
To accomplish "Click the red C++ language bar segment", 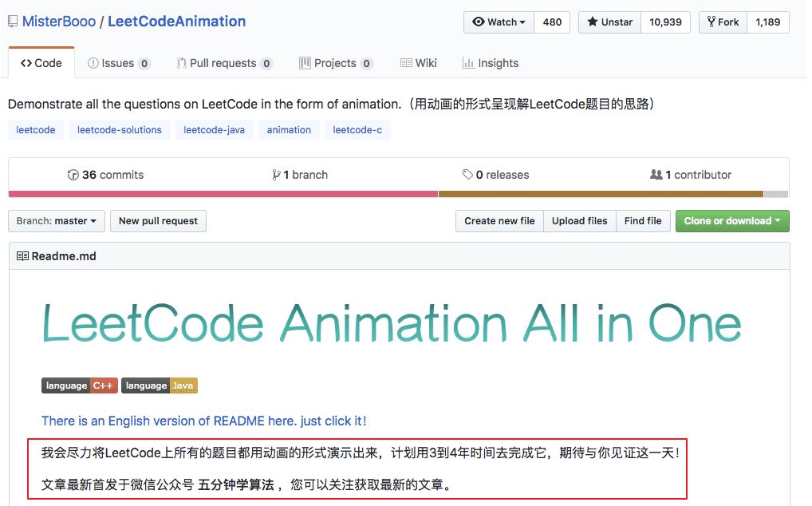I will click(x=223, y=194).
